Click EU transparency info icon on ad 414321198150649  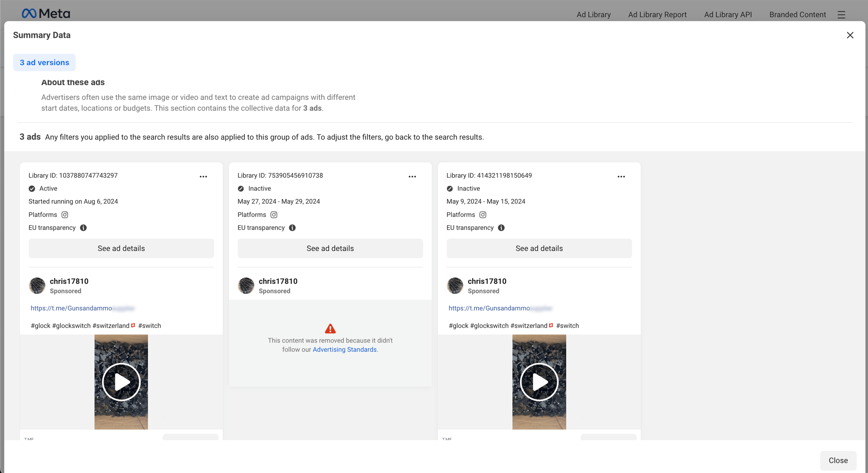coord(501,228)
